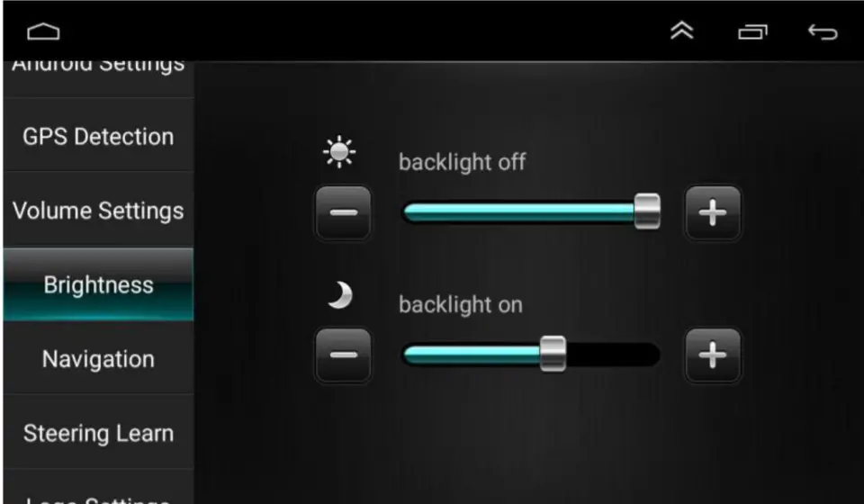The image size is (864, 504).
Task: Click the moon night brightness icon
Action: 340,295
